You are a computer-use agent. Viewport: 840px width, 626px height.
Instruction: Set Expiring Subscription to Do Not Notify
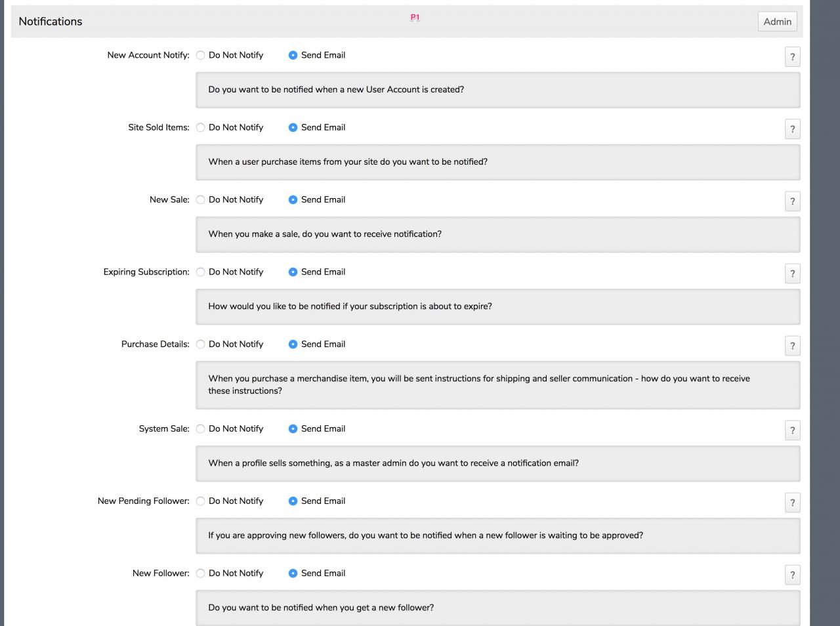coord(201,272)
